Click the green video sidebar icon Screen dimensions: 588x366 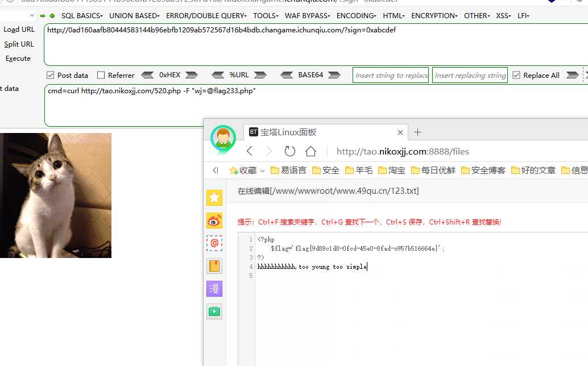pos(214,311)
